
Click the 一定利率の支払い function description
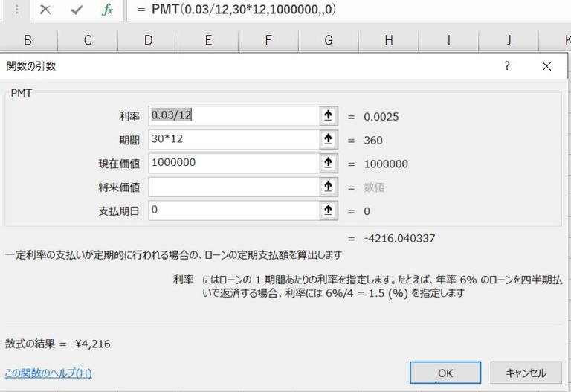[174, 255]
